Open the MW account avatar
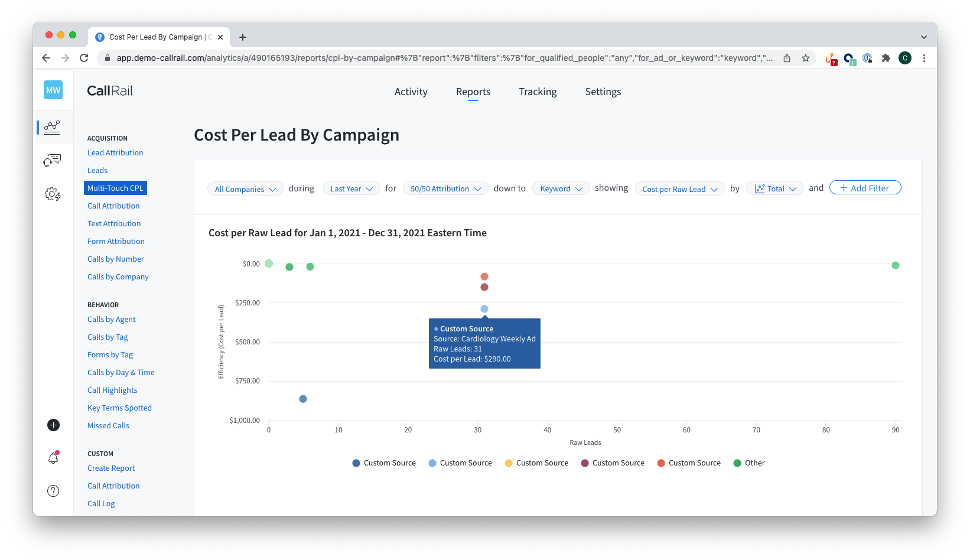This screenshot has width=970, height=560. pyautogui.click(x=53, y=90)
